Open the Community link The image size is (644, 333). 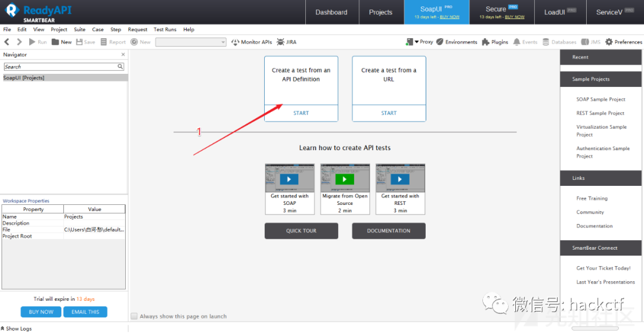pos(590,213)
